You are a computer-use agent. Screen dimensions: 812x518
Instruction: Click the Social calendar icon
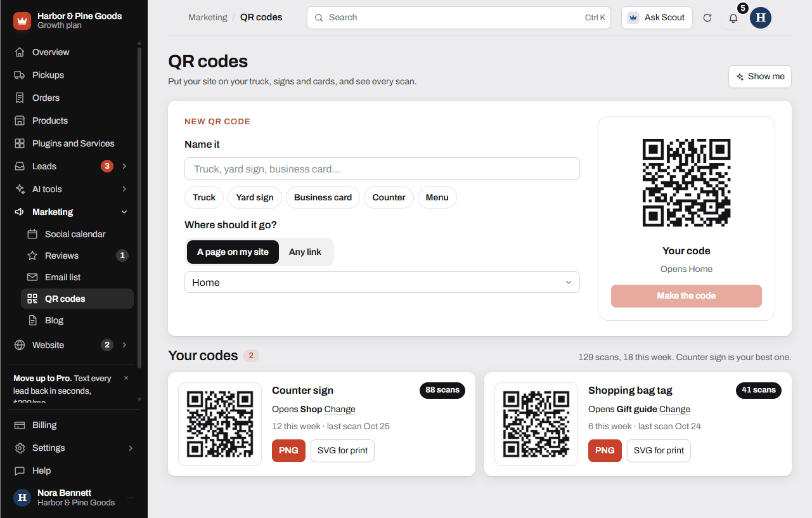[x=32, y=234]
